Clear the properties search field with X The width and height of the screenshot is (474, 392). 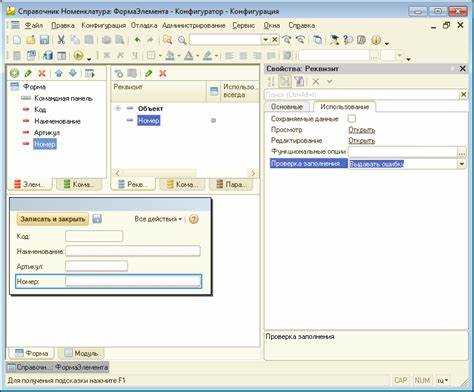[463, 95]
